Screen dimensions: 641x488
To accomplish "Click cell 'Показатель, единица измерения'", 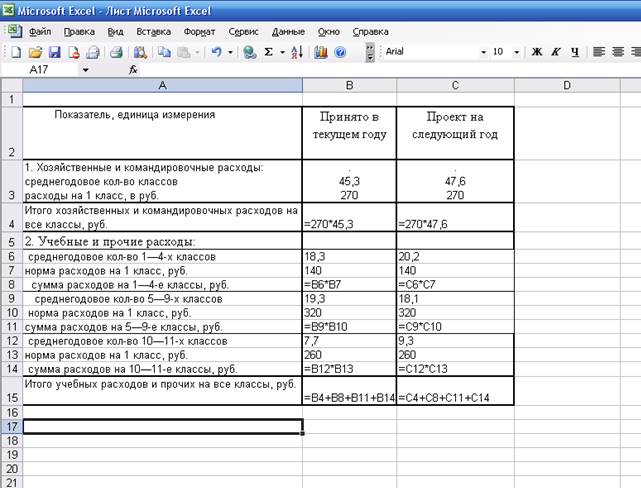I will tap(163, 133).
